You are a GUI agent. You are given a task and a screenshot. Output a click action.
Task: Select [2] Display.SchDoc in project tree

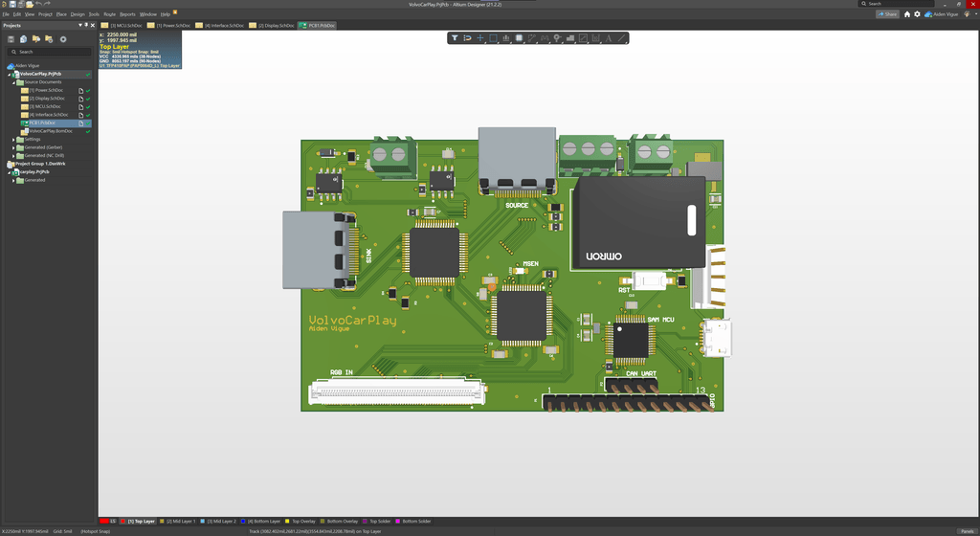47,98
